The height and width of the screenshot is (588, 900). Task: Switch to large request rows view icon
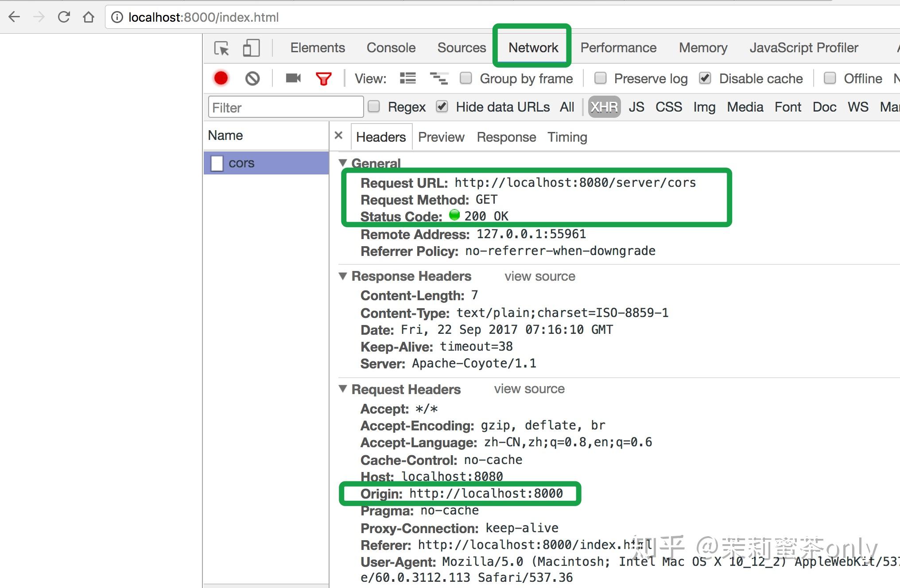pyautogui.click(x=407, y=78)
